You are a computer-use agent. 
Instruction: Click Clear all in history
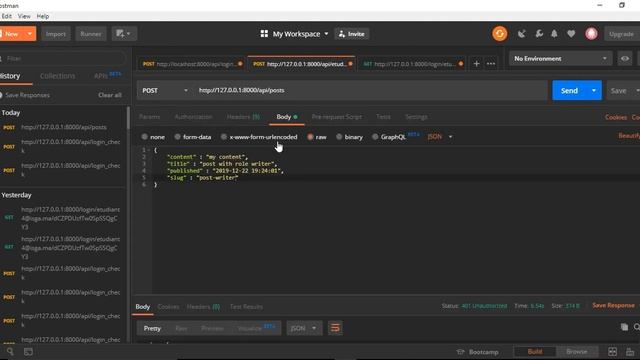[110, 95]
